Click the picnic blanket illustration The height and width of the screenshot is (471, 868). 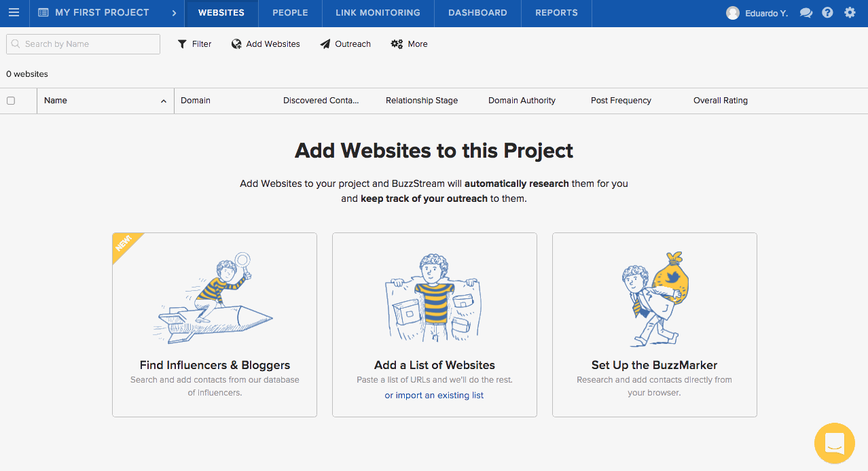click(435, 298)
